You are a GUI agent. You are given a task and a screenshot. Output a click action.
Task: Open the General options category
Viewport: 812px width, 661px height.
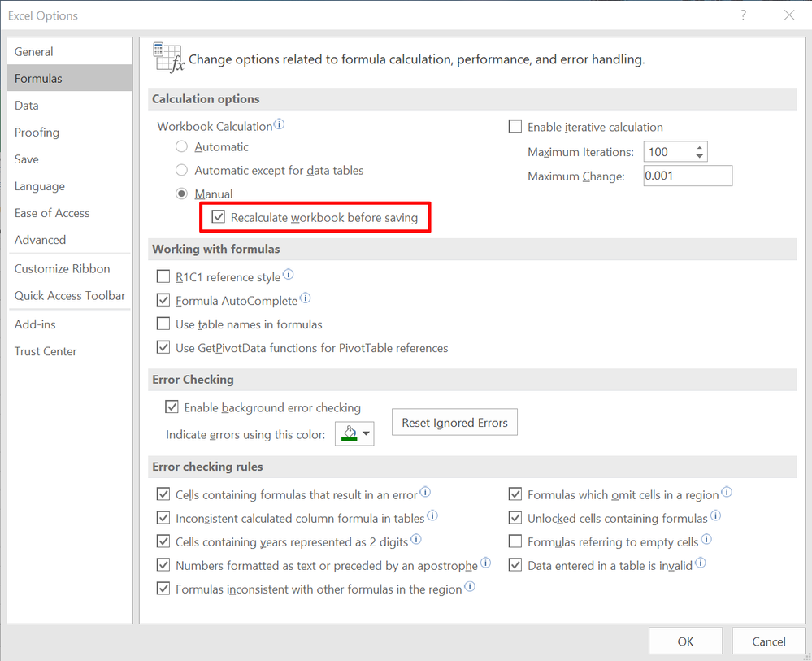pos(70,51)
